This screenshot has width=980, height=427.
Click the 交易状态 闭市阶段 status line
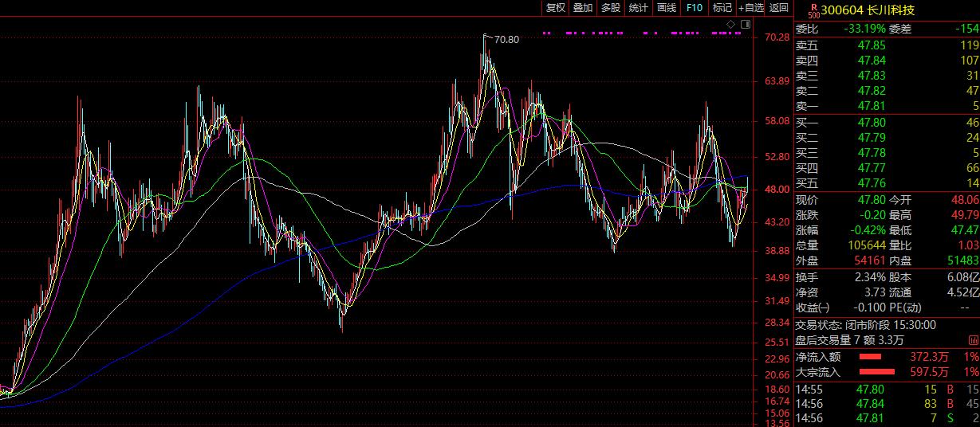click(x=866, y=324)
